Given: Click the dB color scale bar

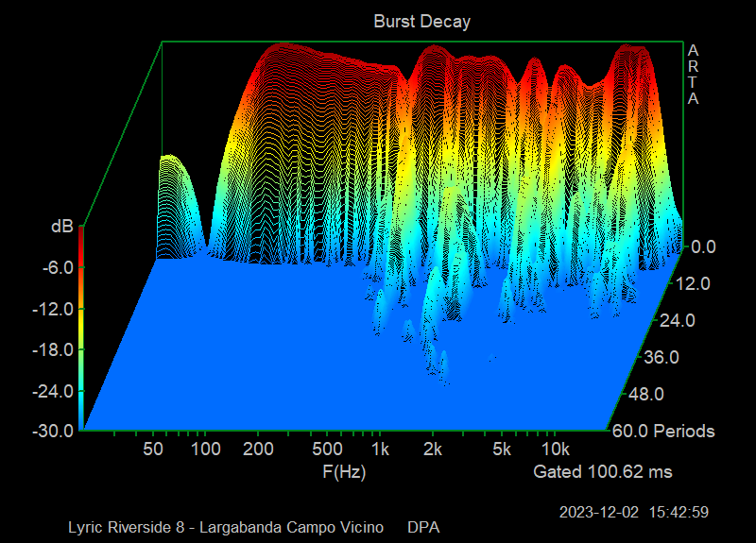Looking at the screenshot, I should (81, 328).
